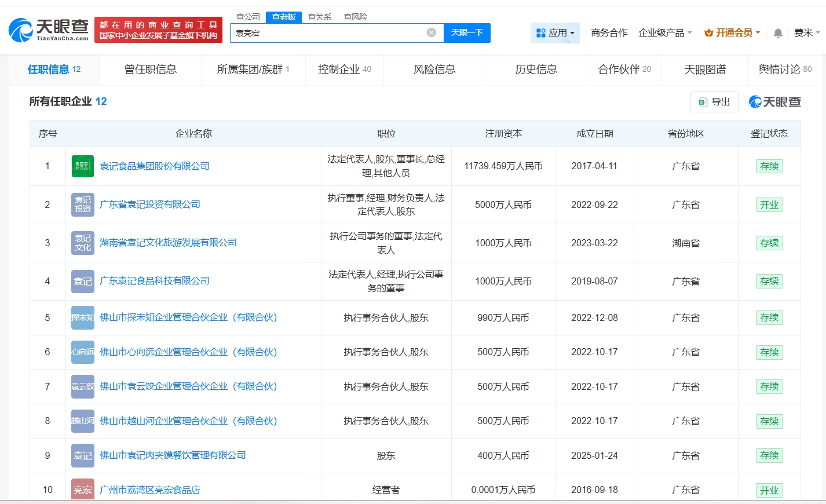
Task: Click the Tianyancha logo in header
Action: coord(49,30)
